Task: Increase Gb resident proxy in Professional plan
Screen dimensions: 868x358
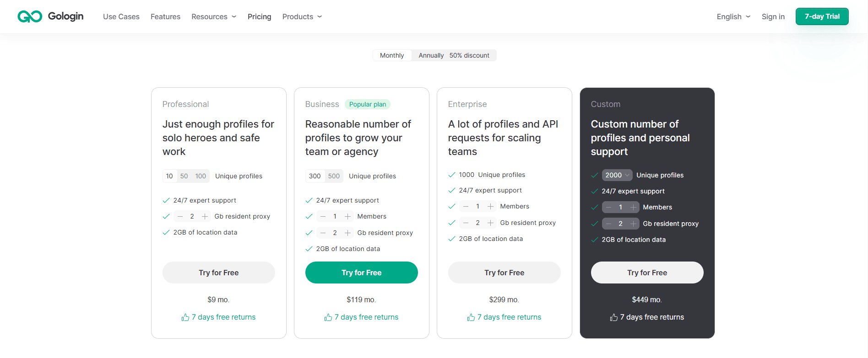Action: 205,216
